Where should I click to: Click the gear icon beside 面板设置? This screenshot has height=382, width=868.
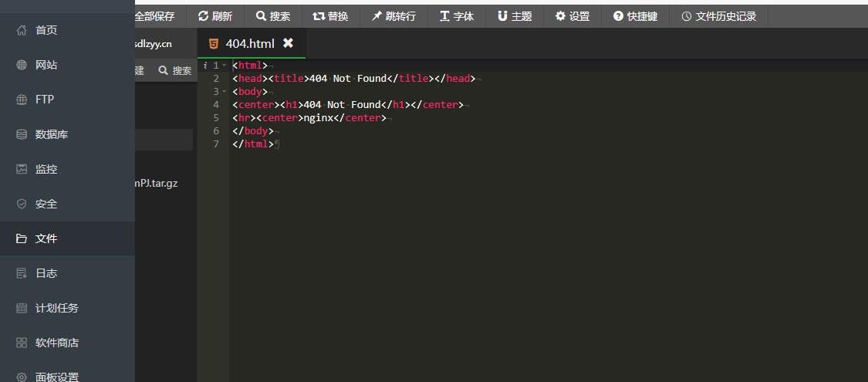(x=22, y=377)
